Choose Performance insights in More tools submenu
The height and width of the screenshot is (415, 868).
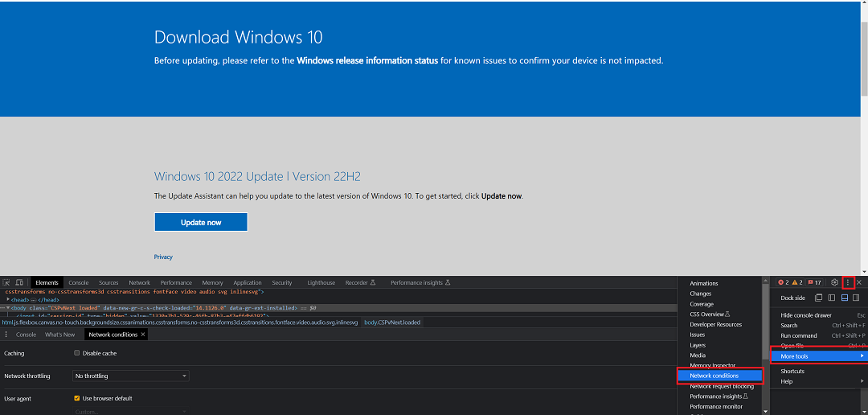pos(719,397)
